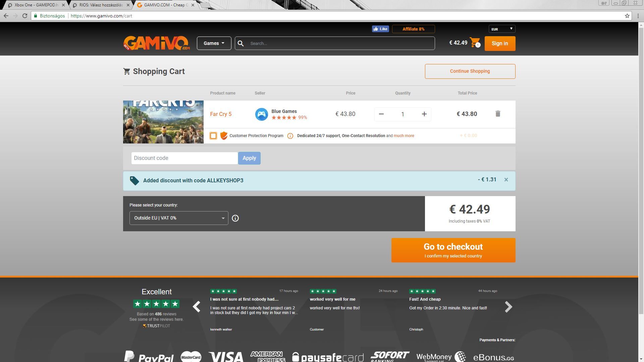Click the search magnifier icon
This screenshot has width=644, height=362.
[x=240, y=43]
